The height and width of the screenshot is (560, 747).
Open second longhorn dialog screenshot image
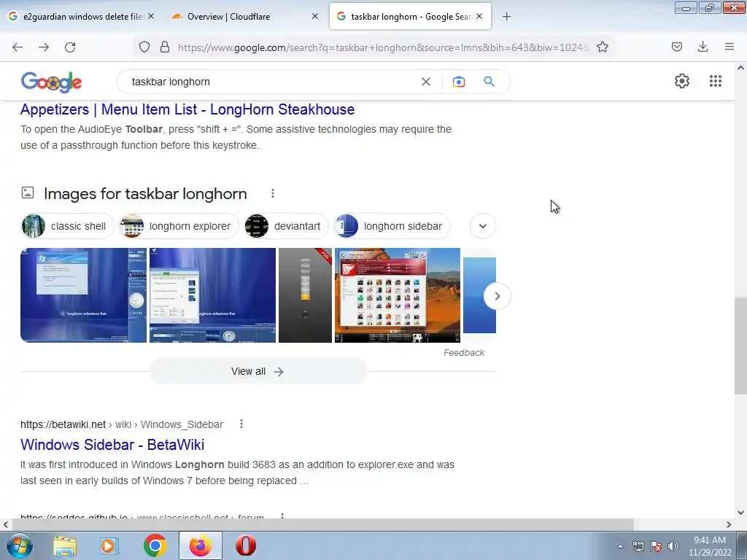[x=212, y=295]
